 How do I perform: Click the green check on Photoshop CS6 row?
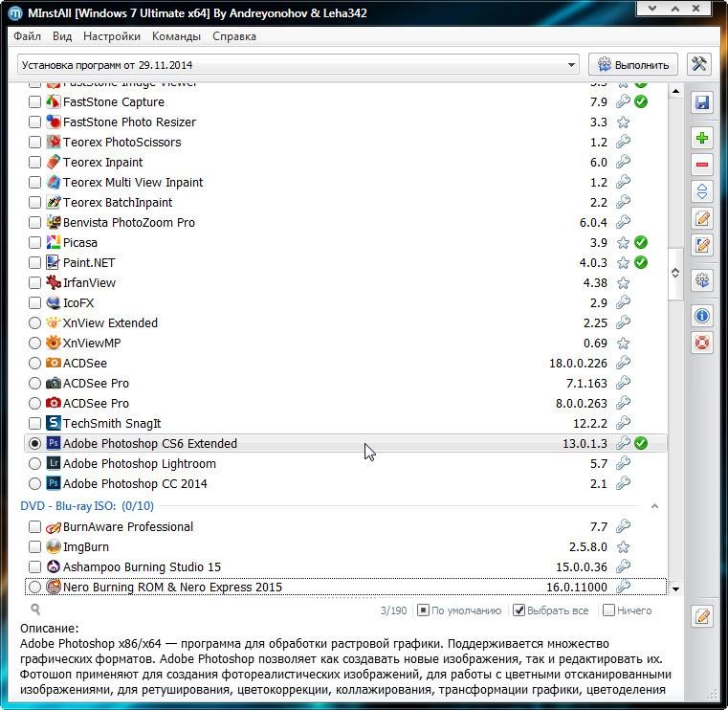(x=641, y=443)
